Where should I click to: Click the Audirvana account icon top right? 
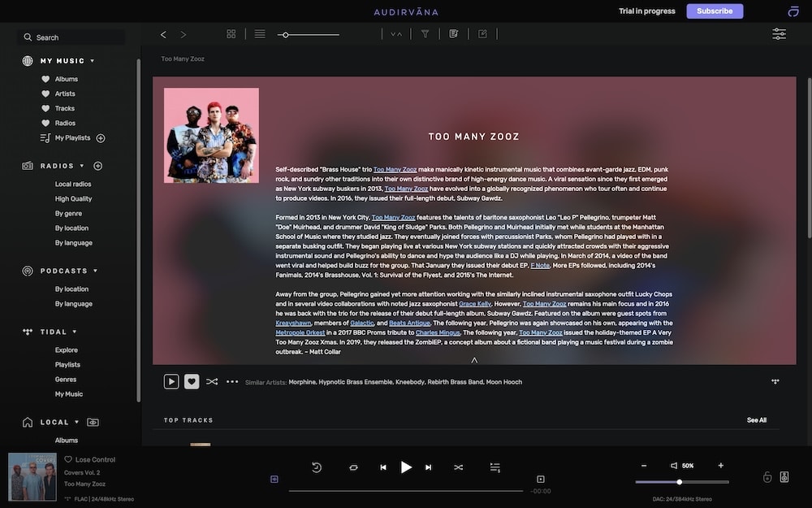pyautogui.click(x=793, y=11)
